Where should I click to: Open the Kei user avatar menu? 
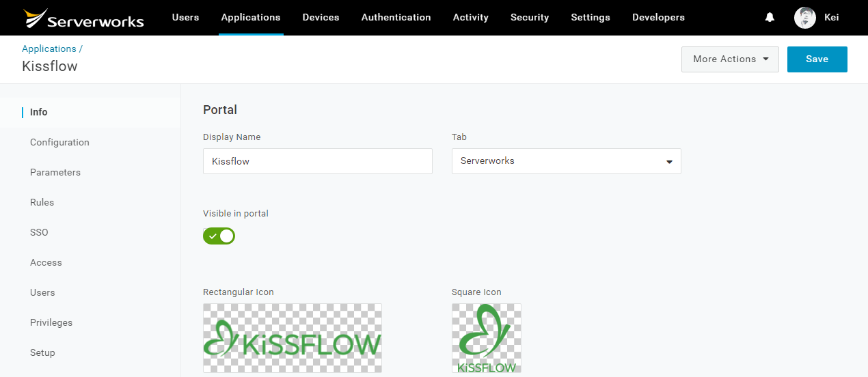(805, 18)
